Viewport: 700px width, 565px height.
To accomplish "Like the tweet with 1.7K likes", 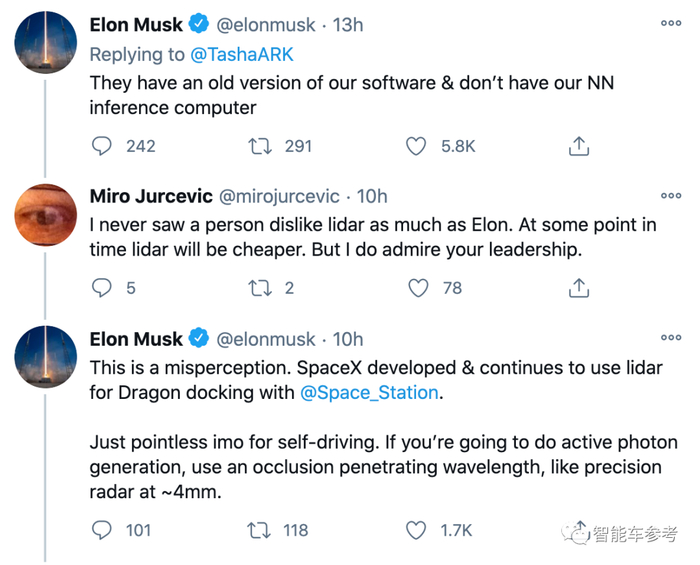I will (x=416, y=530).
